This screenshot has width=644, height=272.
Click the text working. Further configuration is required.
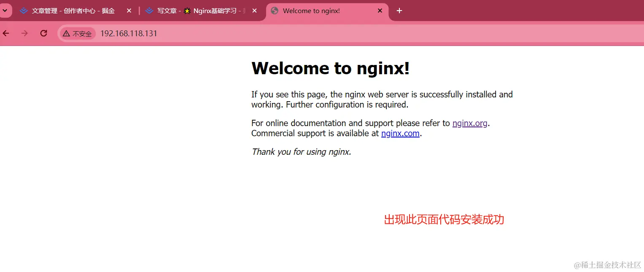click(x=330, y=105)
